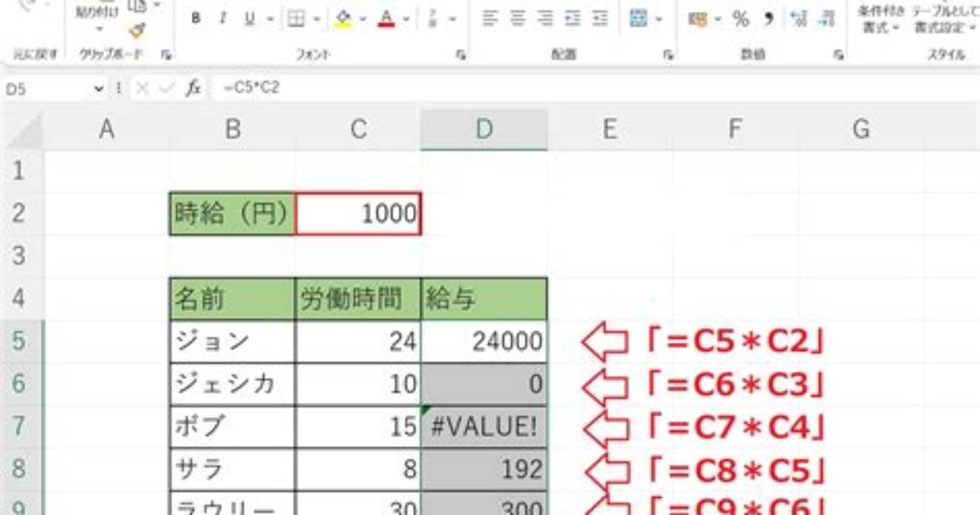The height and width of the screenshot is (515, 980).
Task: Toggle center text alignment
Action: pyautogui.click(x=518, y=19)
